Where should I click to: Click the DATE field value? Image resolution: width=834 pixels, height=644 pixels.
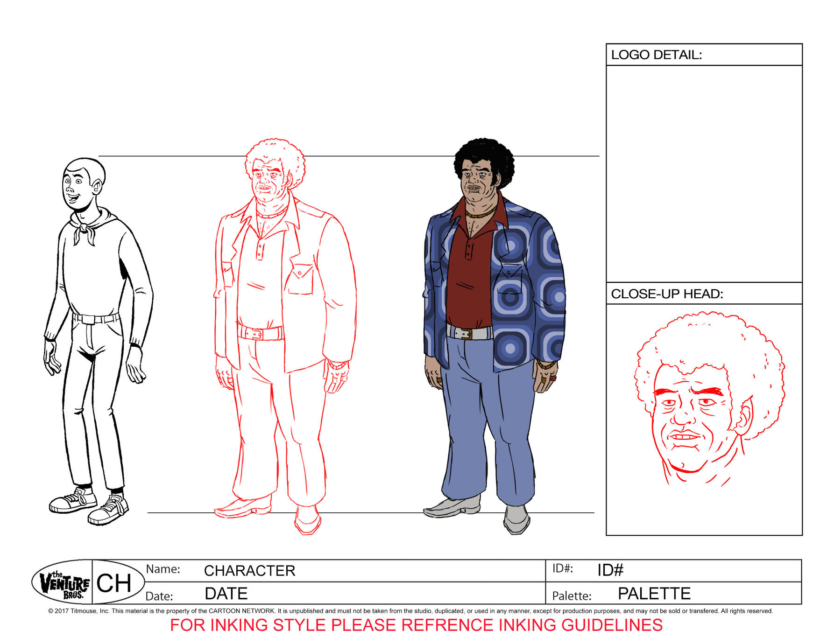click(x=226, y=594)
